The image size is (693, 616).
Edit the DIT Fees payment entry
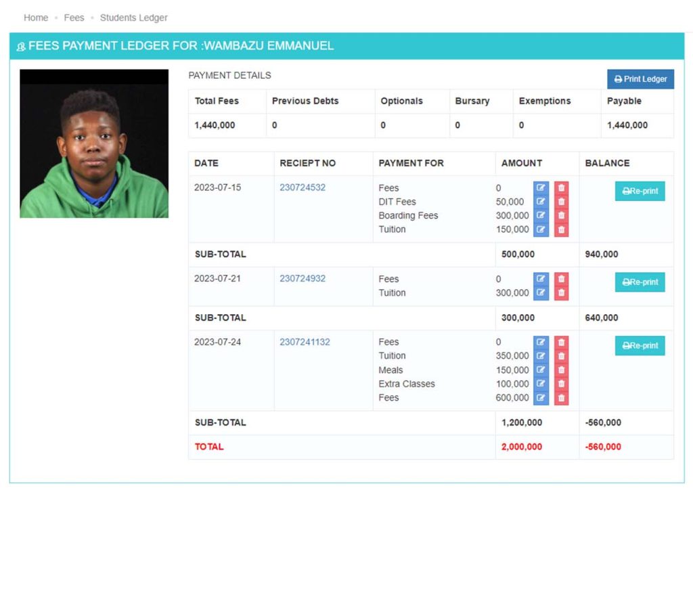[x=540, y=201]
